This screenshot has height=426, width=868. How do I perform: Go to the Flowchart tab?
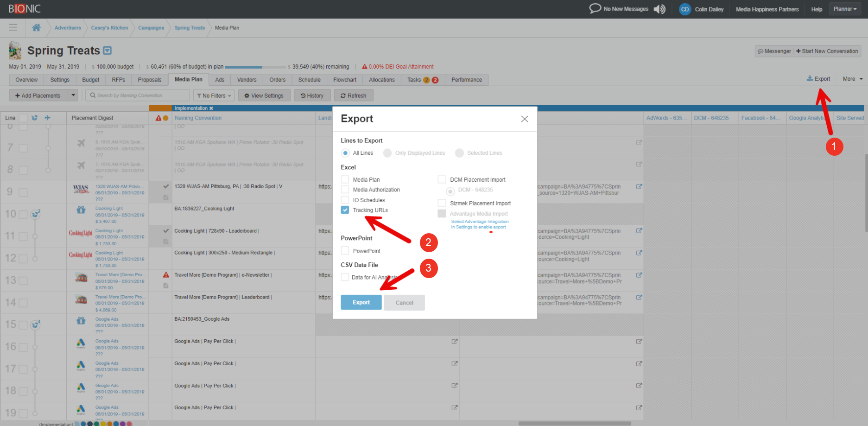[345, 80]
